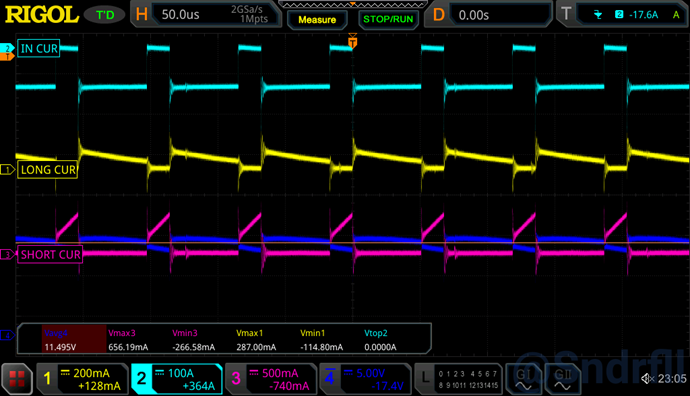Viewport: 690px width, 396px height.
Task: Click the Measure button
Action: click(x=317, y=20)
